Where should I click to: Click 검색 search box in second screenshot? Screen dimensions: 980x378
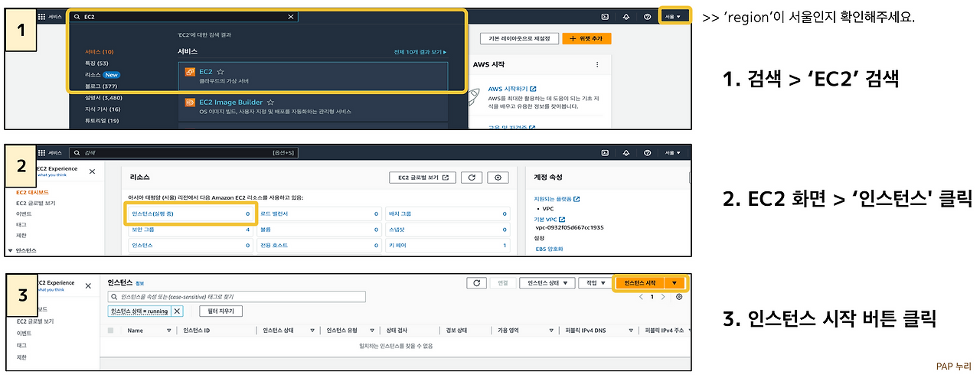(183, 153)
